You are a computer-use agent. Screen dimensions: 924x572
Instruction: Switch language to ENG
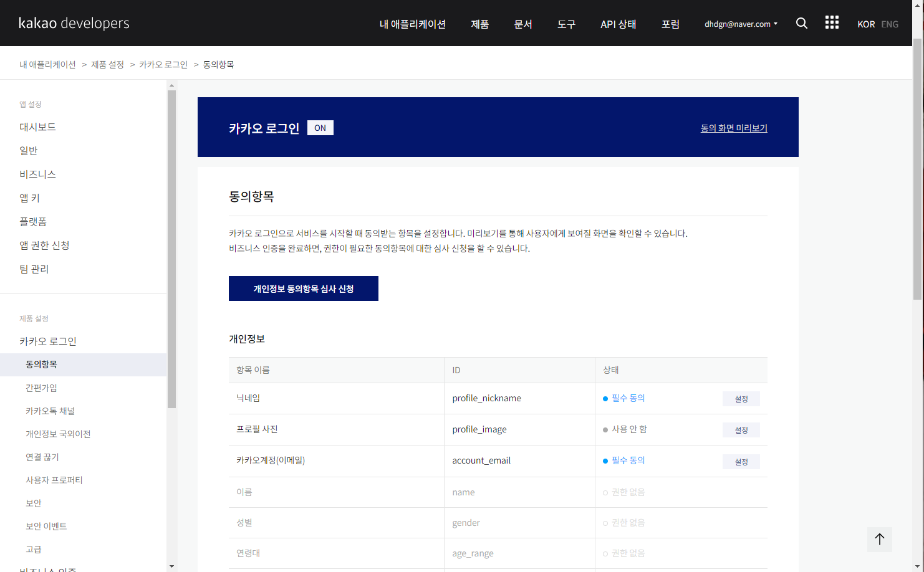pos(890,24)
